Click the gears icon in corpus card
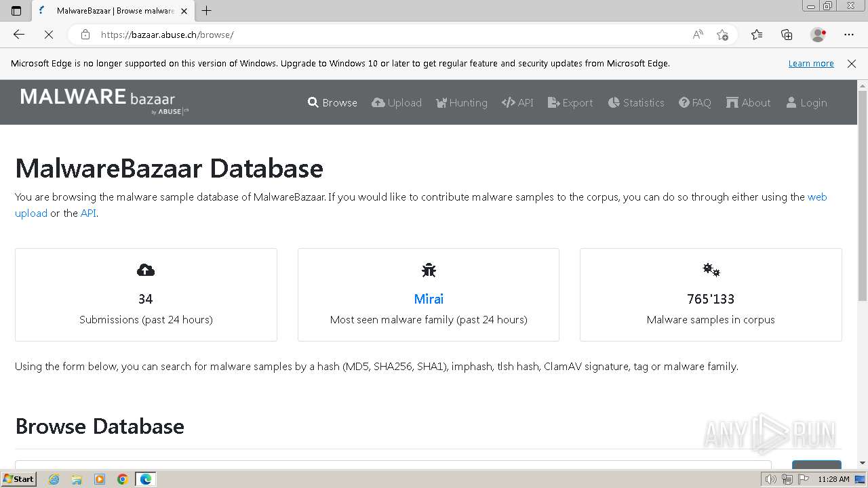Screen dimensions: 868x488 [x=711, y=270]
